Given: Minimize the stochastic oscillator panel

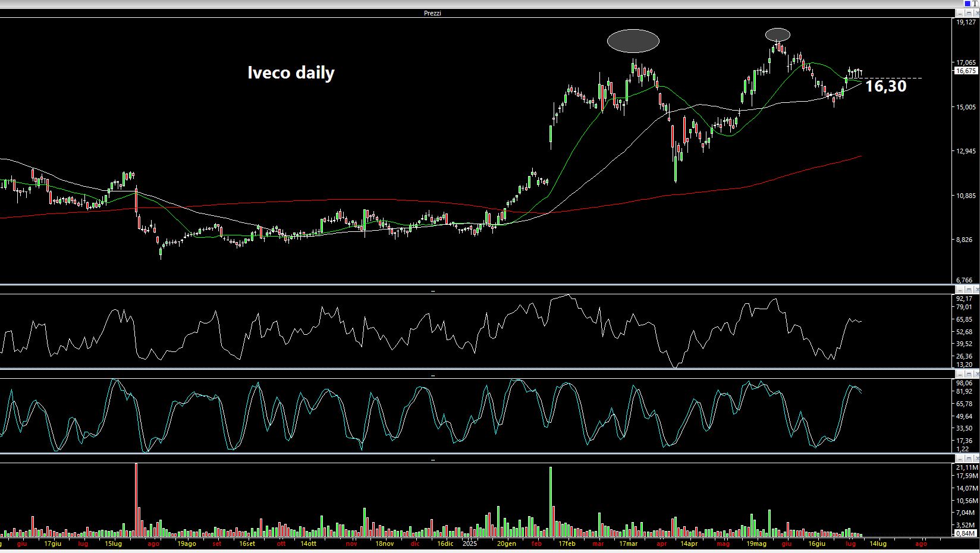Looking at the screenshot, I should tap(960, 374).
